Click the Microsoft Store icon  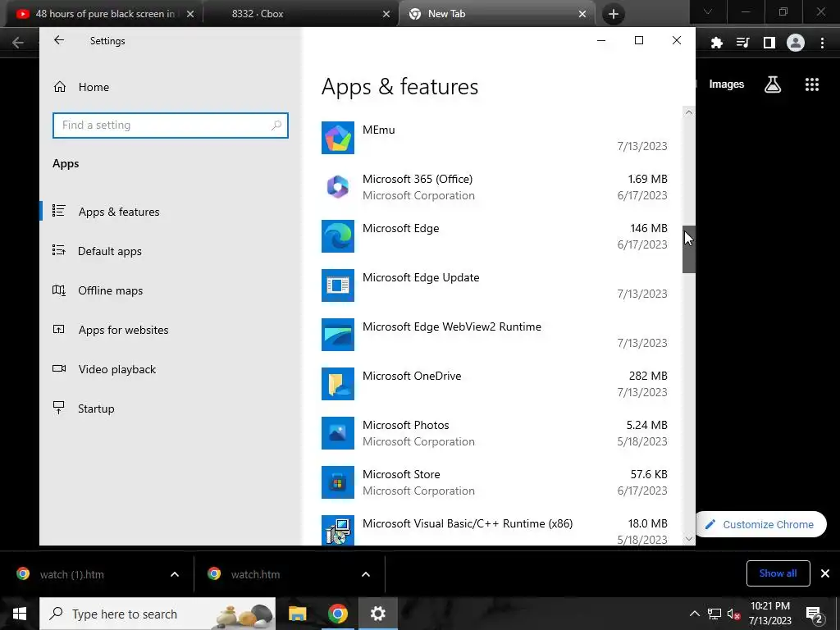coord(337,482)
